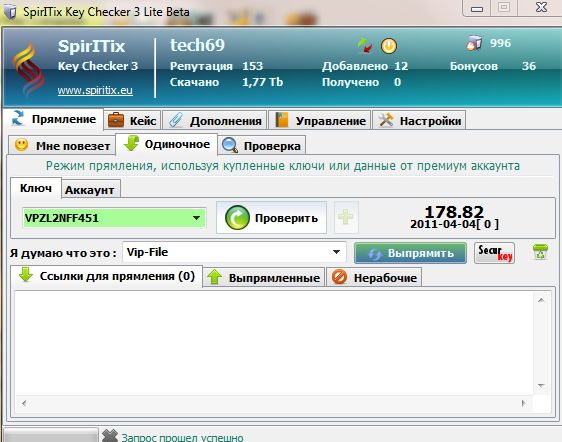Select the Мне повезет sub-tab
This screenshot has height=442, width=562.
click(62, 146)
